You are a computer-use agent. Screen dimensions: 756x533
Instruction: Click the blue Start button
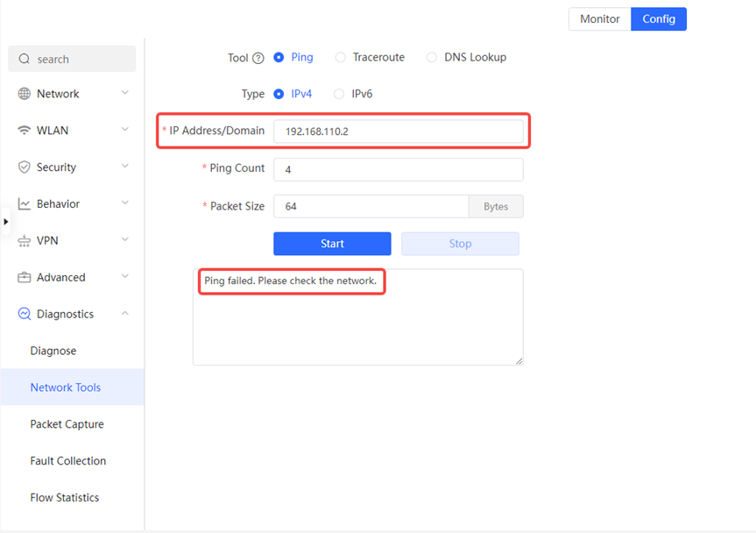[x=332, y=244]
